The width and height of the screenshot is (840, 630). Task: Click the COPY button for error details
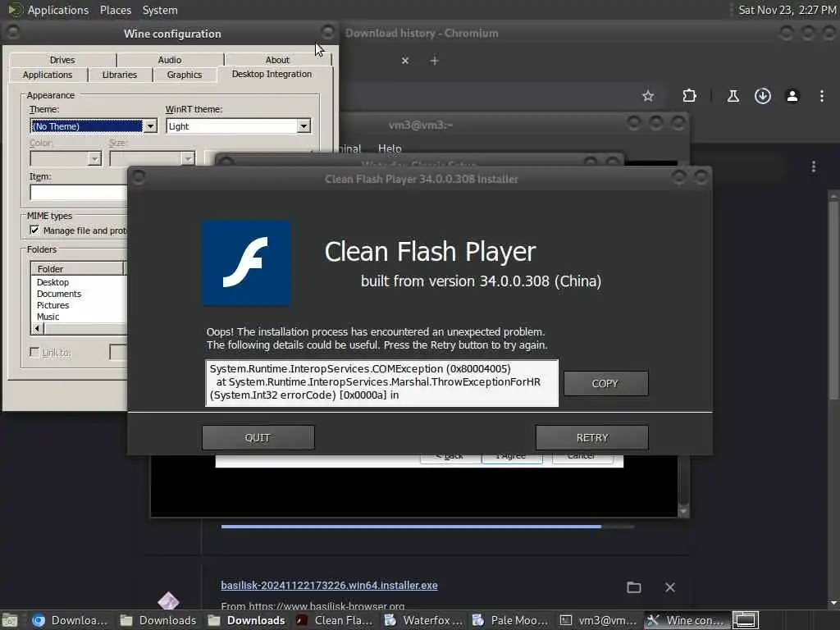click(606, 384)
